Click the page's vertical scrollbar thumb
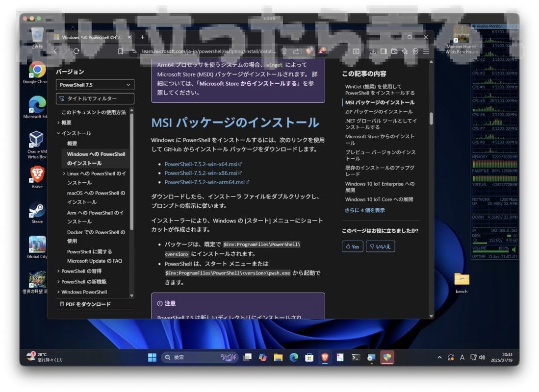The height and width of the screenshot is (392, 539). (431, 119)
